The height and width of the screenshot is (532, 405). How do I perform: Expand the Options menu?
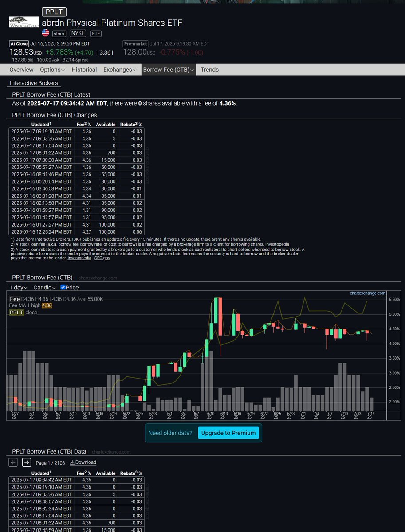(52, 70)
